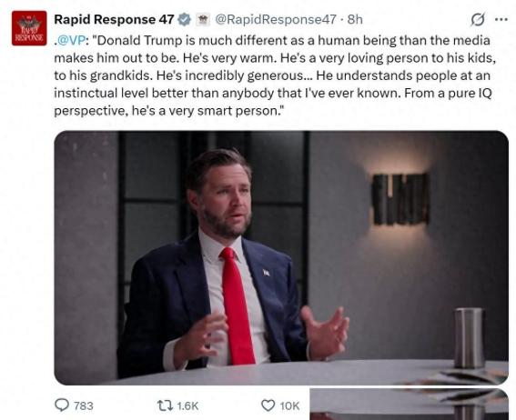Click the wall sconce lamp in video
516x420 pixels.
tap(400, 199)
